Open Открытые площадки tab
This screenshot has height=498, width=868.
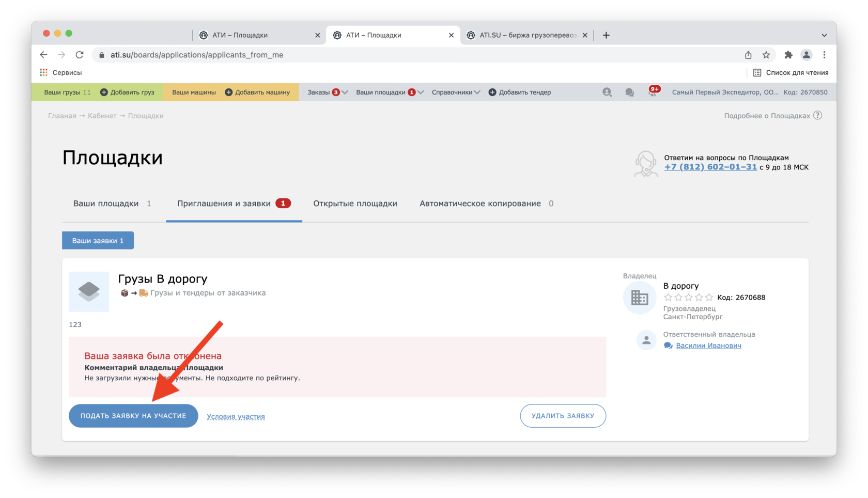pyautogui.click(x=355, y=204)
